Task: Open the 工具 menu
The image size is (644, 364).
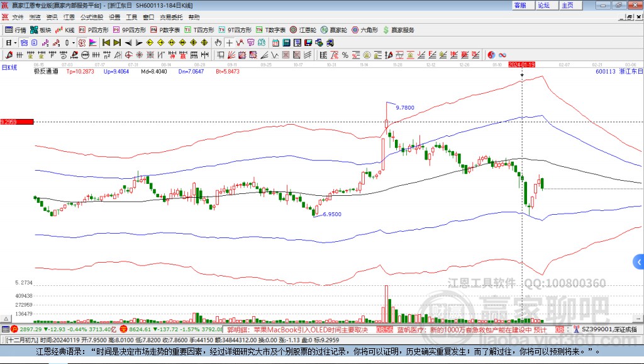Action: point(131,17)
